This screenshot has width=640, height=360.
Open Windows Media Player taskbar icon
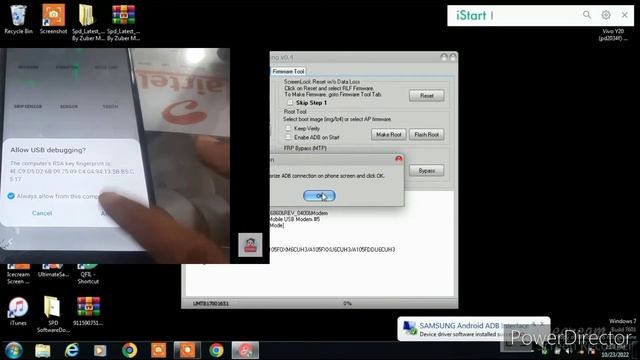click(x=100, y=350)
